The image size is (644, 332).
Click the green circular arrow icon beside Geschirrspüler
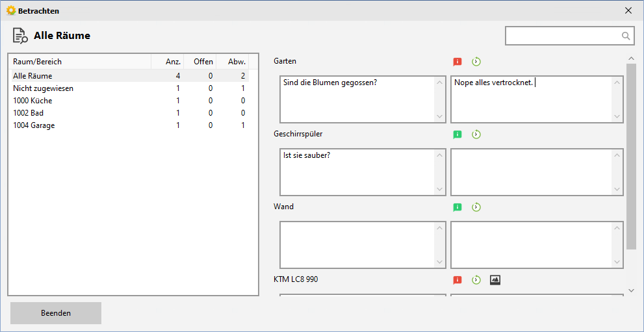(476, 134)
